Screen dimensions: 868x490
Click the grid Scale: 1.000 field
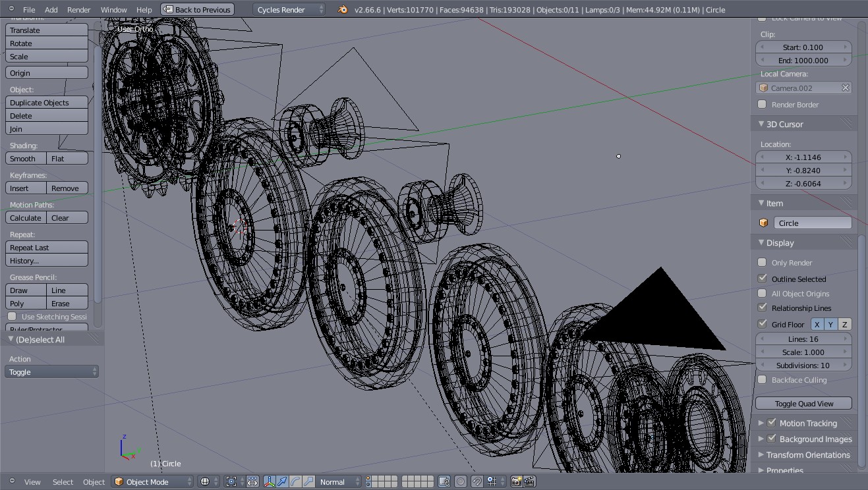pyautogui.click(x=804, y=352)
